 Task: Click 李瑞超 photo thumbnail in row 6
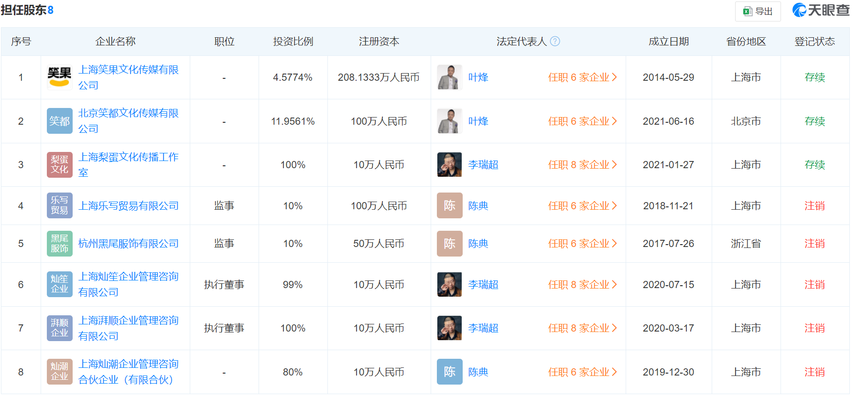click(449, 285)
